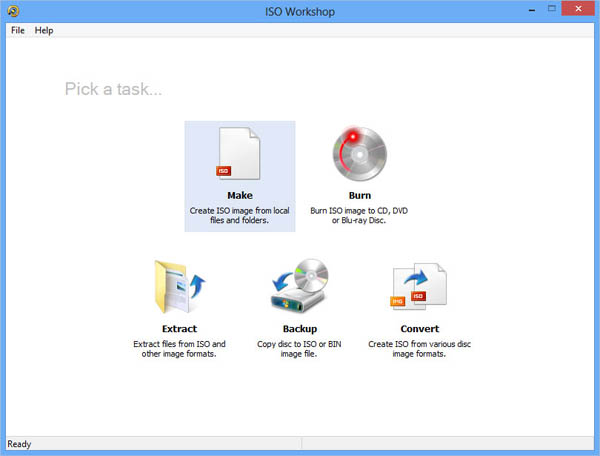The height and width of the screenshot is (456, 600).
Task: Click 'Create ISO from various disc image formats' text
Action: click(419, 349)
